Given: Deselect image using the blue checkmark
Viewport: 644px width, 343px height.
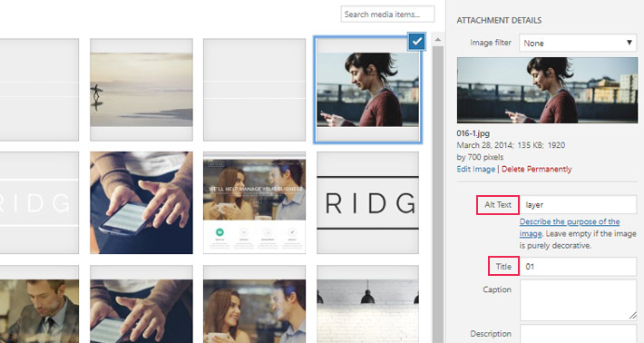Looking at the screenshot, I should [416, 42].
